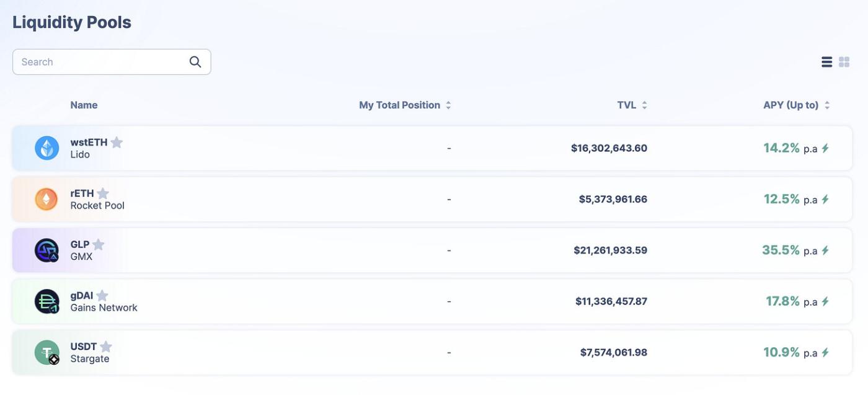The image size is (868, 395).
Task: Star the USDT Stargate pool
Action: click(x=106, y=347)
